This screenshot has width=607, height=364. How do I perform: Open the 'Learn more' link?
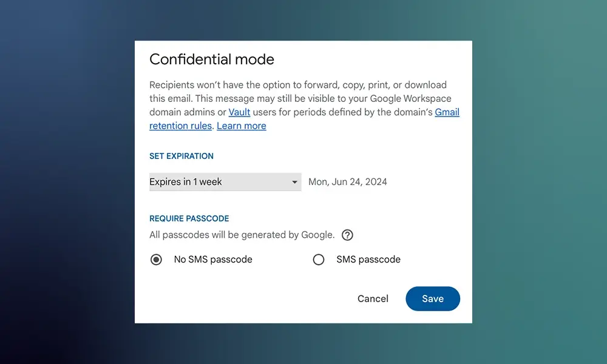tap(241, 126)
